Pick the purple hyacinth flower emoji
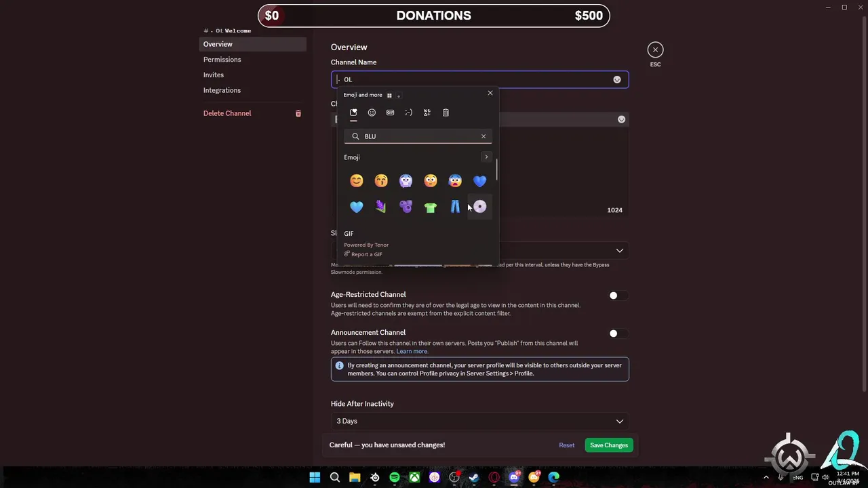The image size is (868, 488). [381, 207]
